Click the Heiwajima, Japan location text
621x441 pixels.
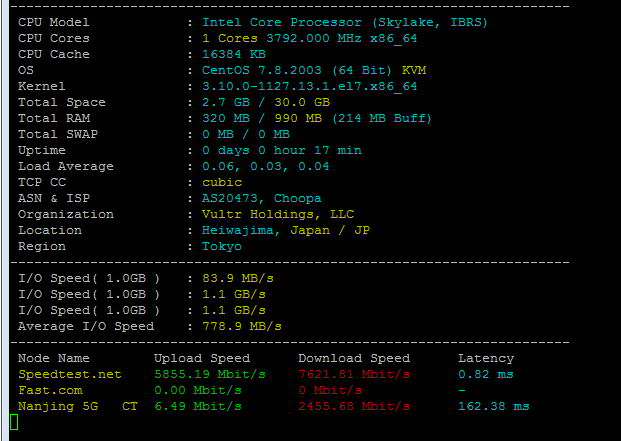pyautogui.click(x=281, y=229)
